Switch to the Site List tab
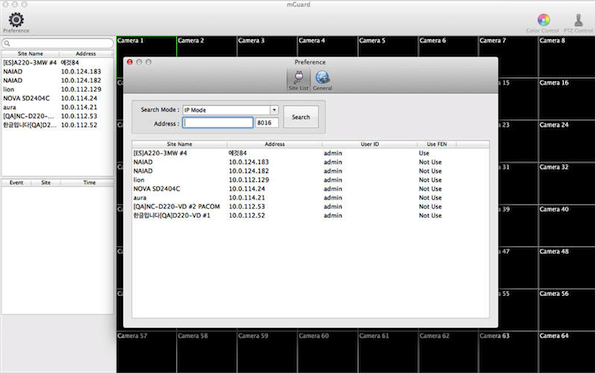Viewport: 595px width, 373px height. coord(298,80)
